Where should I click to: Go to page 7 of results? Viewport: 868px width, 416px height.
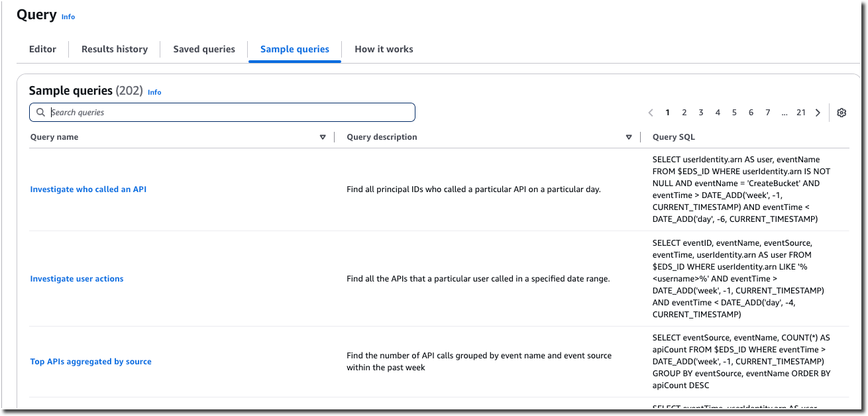pyautogui.click(x=767, y=112)
